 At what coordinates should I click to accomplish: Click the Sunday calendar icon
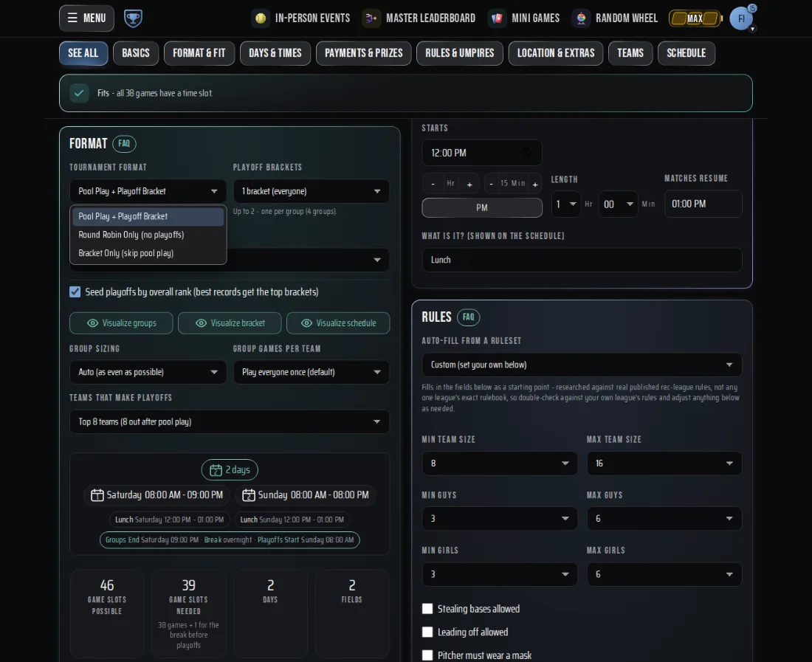[249, 495]
